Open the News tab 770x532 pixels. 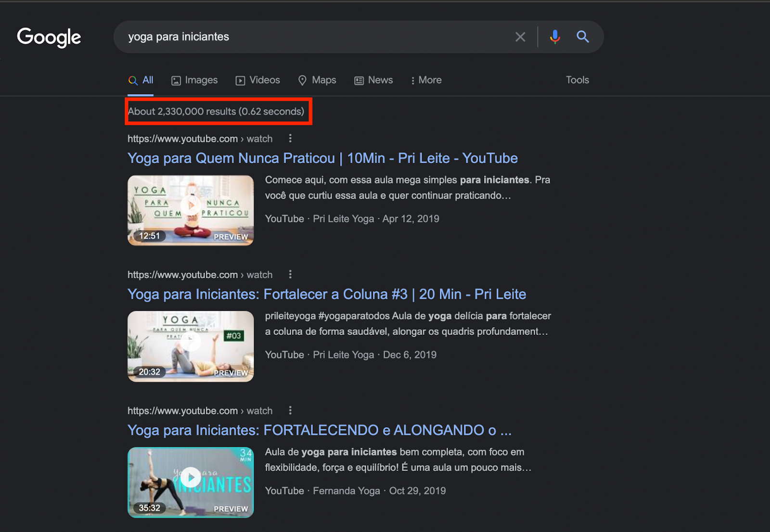[373, 80]
